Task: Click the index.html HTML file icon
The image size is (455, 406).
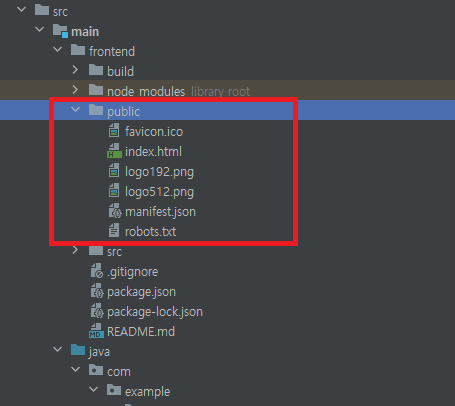Action: pos(114,151)
